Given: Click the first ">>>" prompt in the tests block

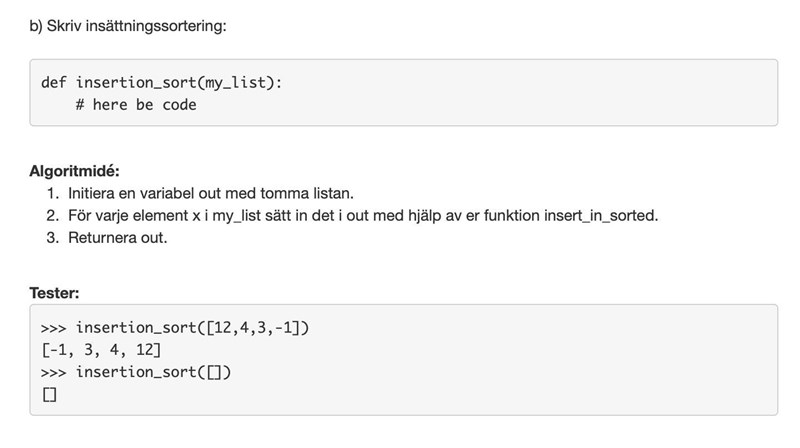Looking at the screenshot, I should point(54,328).
